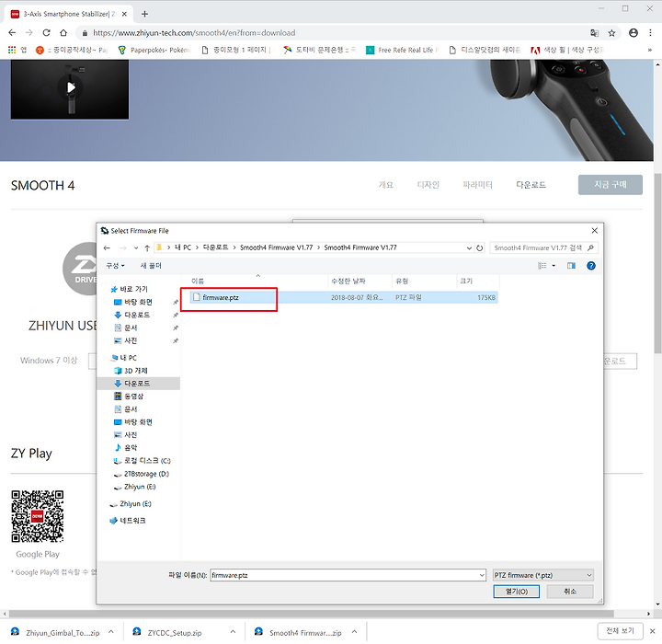This screenshot has height=644, width=662.
Task: Create a new folder with 새 폴더
Action: pos(151,266)
